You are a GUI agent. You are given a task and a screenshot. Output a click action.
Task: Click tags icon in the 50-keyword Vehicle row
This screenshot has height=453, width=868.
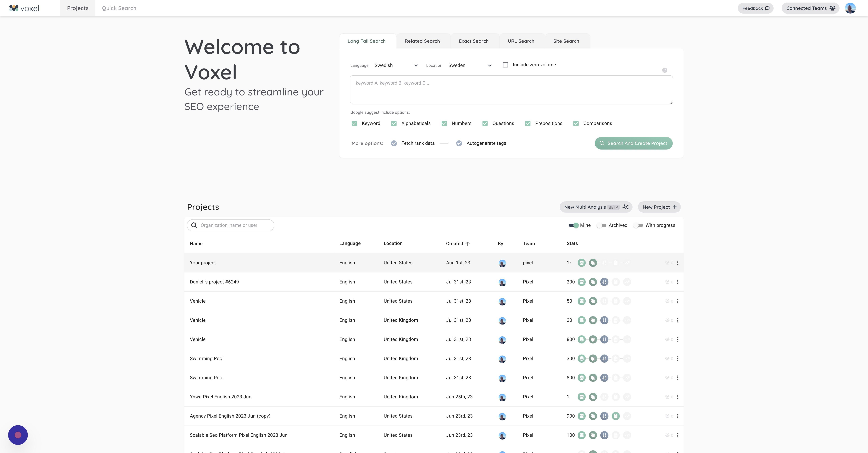pos(593,301)
